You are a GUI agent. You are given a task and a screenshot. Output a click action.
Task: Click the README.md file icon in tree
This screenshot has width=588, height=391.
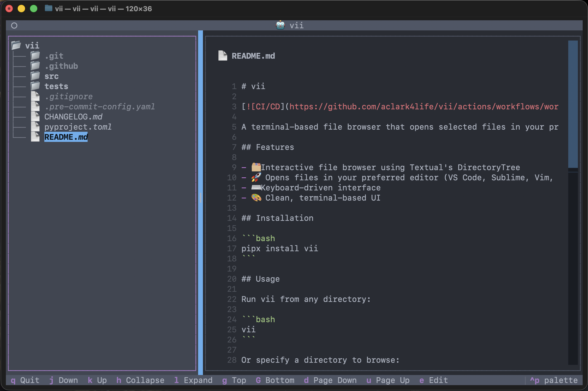35,137
